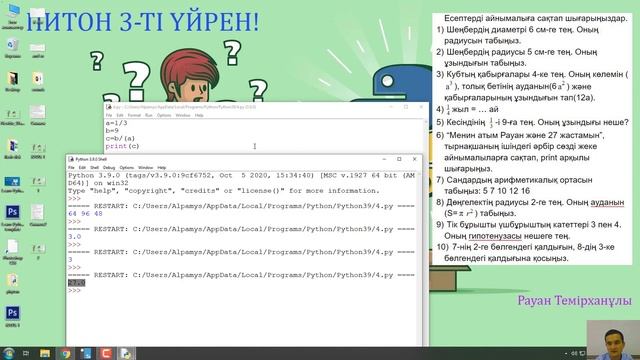Switch to Python IDLE on the taskbar
The height and width of the screenshot is (360, 640).
pos(126,353)
